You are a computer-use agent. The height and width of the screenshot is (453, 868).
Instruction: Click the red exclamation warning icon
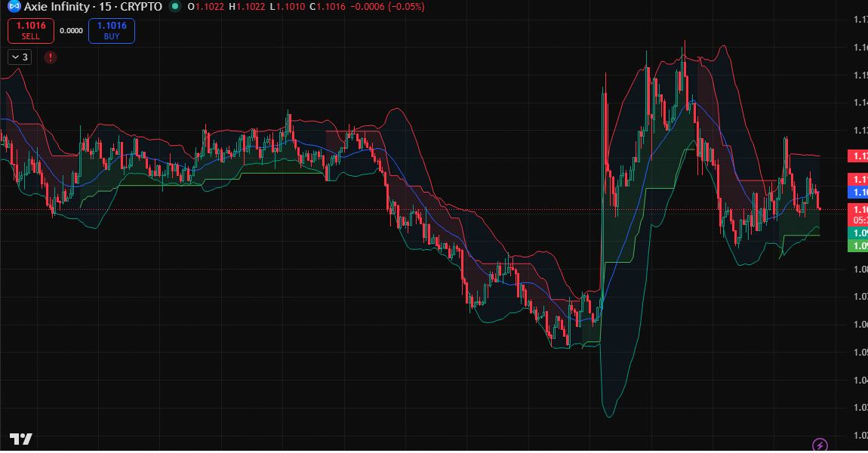(x=51, y=57)
